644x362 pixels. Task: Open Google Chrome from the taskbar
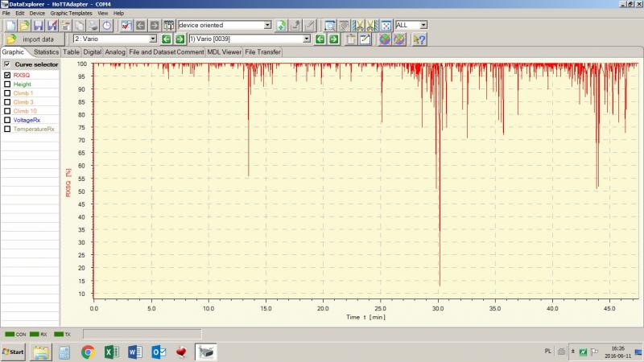coord(88,352)
